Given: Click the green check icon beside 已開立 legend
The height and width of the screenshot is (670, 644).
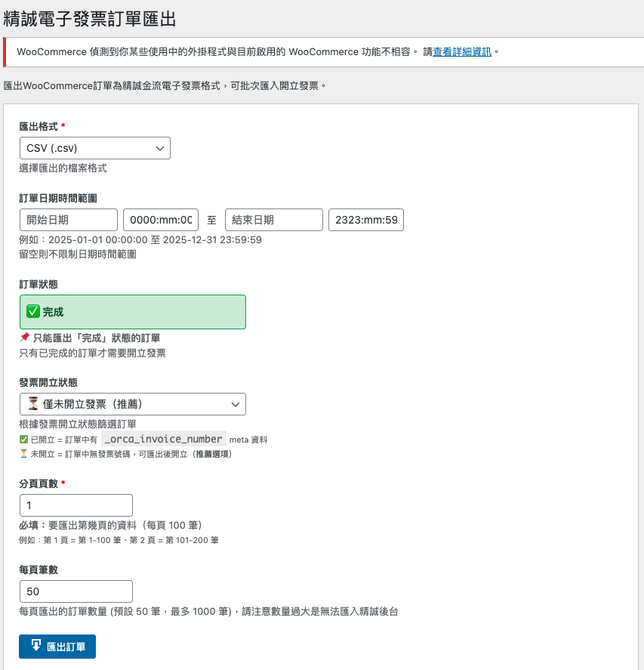Looking at the screenshot, I should 23,440.
